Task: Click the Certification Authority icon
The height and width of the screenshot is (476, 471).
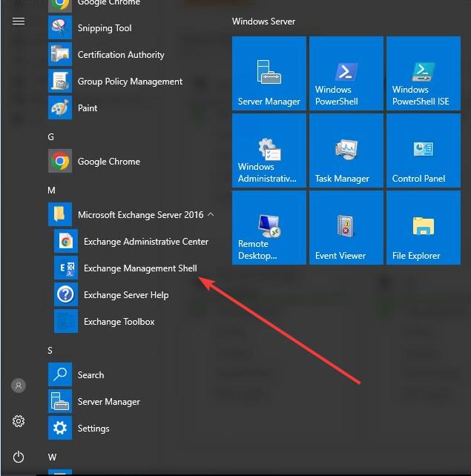Action: pos(60,54)
